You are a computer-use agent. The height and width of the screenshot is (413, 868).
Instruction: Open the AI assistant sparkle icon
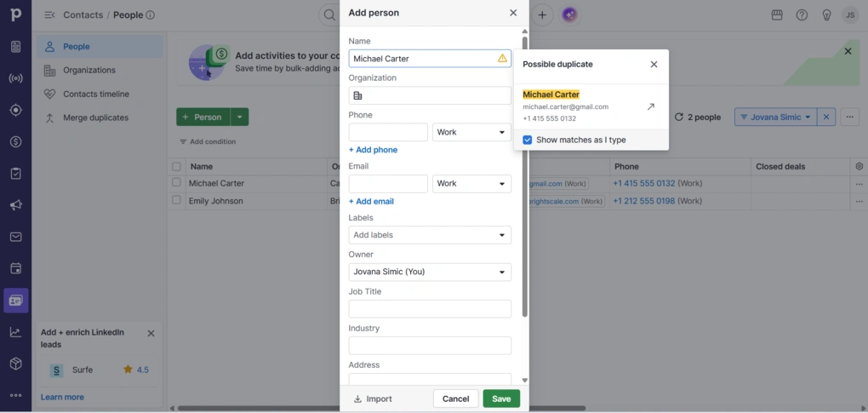click(x=569, y=15)
